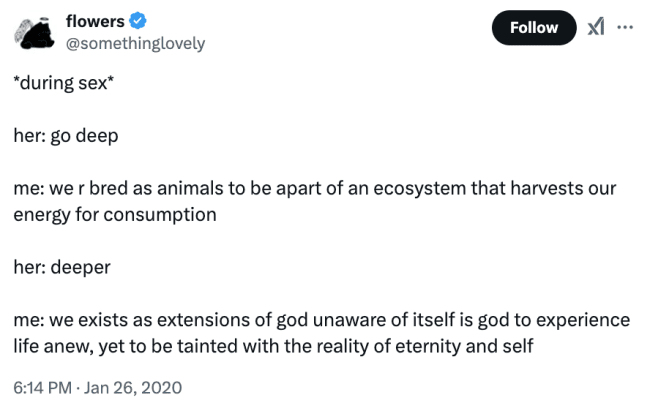
Task: Click the flowers profile avatar picture
Action: click(37, 32)
